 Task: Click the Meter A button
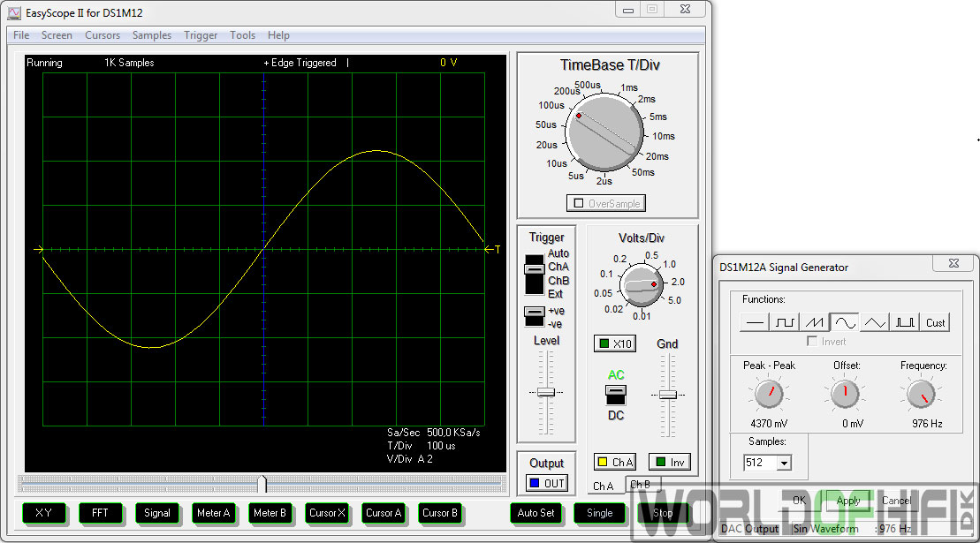(x=213, y=513)
